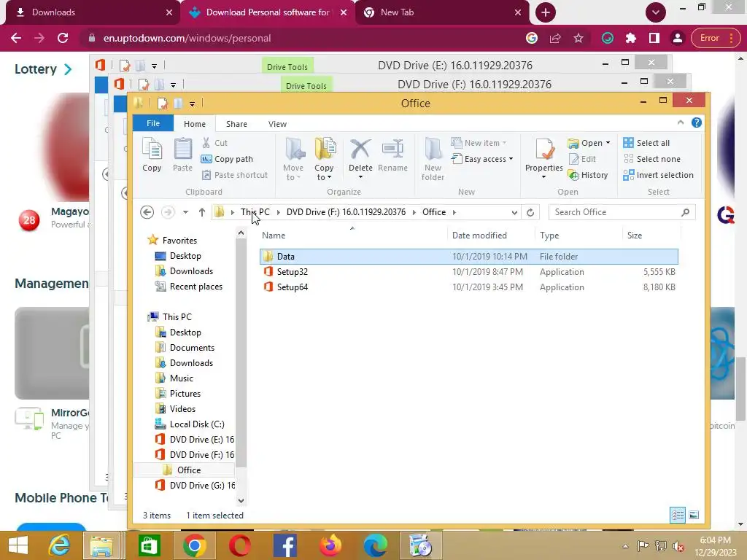Viewport: 747px width, 560px height.
Task: Open a new Chrome tab with plus button
Action: [x=546, y=12]
